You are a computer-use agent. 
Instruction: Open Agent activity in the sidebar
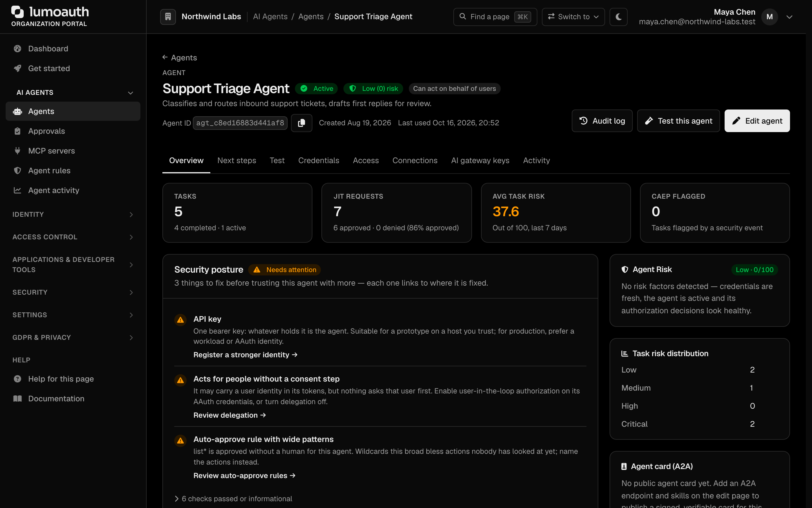[73, 190]
